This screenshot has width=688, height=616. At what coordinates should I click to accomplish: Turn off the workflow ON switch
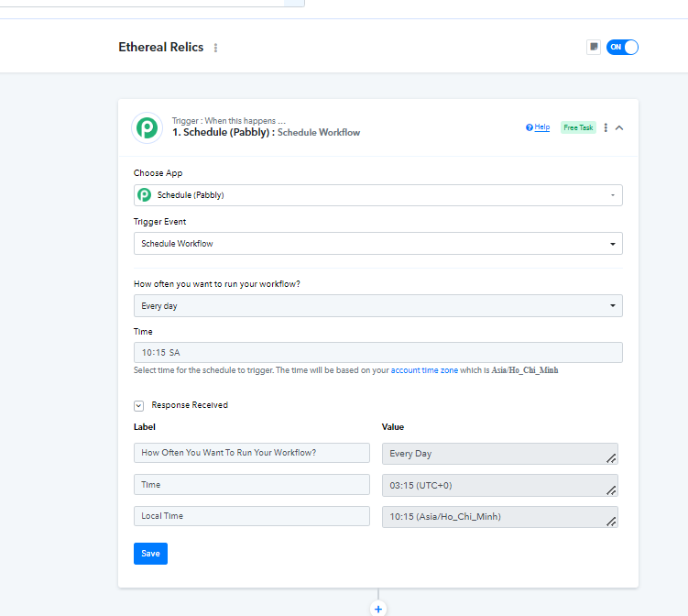point(622,47)
